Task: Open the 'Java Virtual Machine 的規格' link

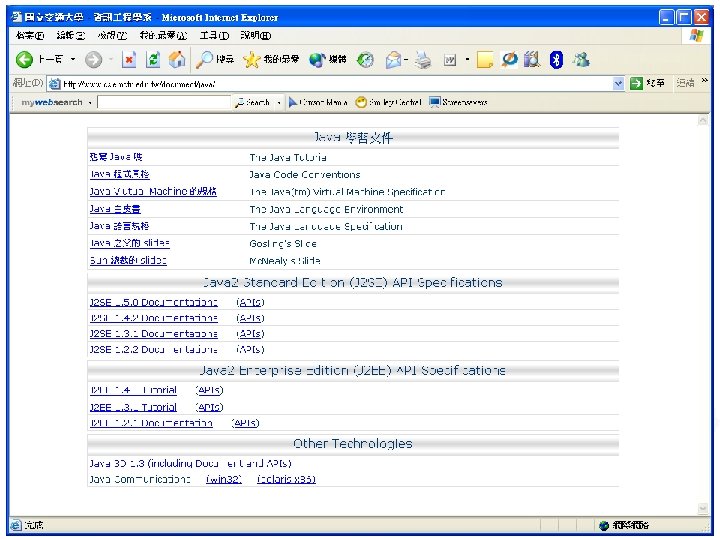Action: coord(153,191)
